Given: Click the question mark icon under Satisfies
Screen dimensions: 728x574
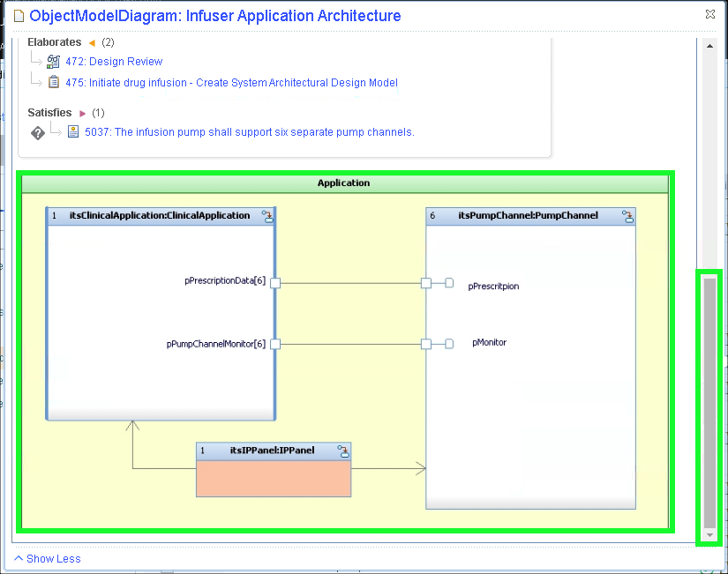Looking at the screenshot, I should coord(38,133).
